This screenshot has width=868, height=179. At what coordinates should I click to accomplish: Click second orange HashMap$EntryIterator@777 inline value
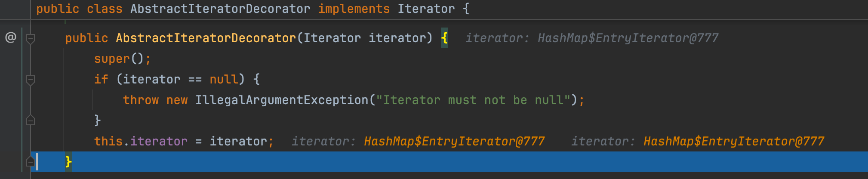(x=734, y=141)
